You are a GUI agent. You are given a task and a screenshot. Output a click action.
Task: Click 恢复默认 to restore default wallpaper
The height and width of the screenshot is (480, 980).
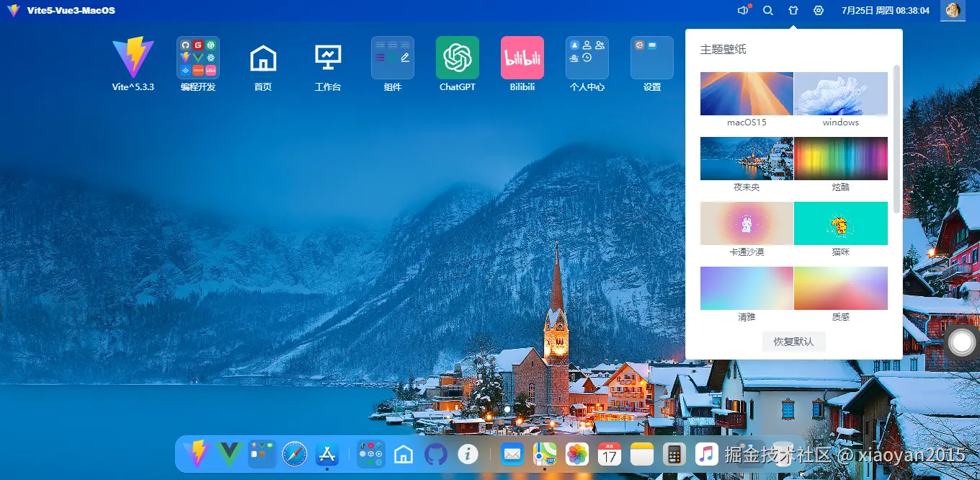(793, 342)
